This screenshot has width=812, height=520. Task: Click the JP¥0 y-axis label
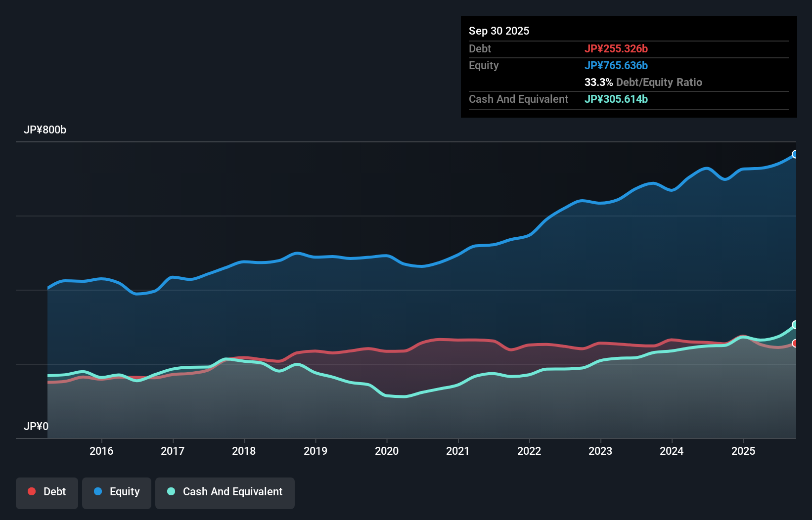coord(36,427)
